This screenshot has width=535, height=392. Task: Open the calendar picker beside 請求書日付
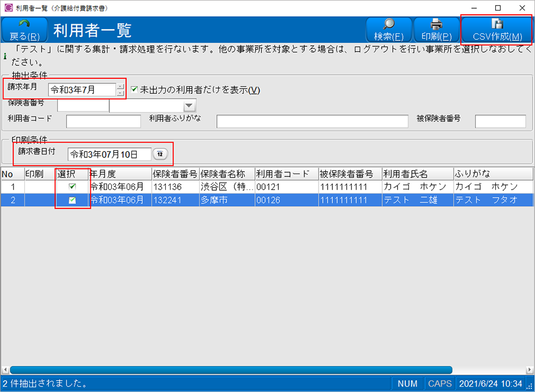tap(160, 154)
